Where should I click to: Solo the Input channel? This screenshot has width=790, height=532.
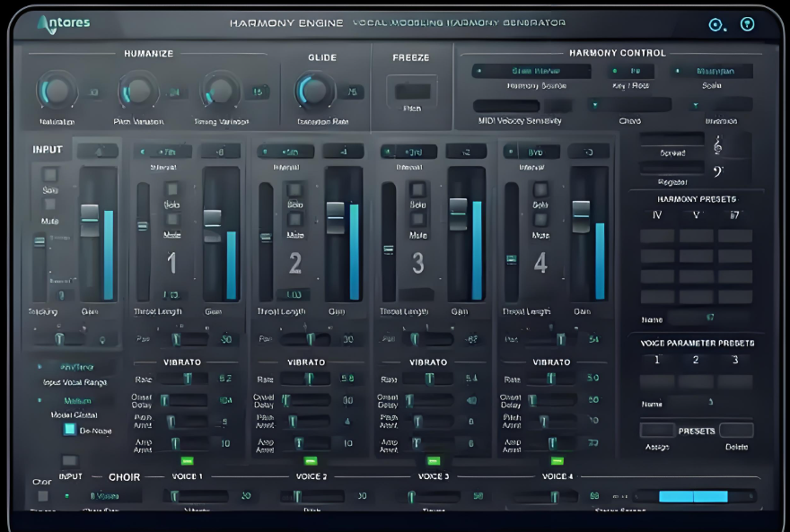[50, 175]
